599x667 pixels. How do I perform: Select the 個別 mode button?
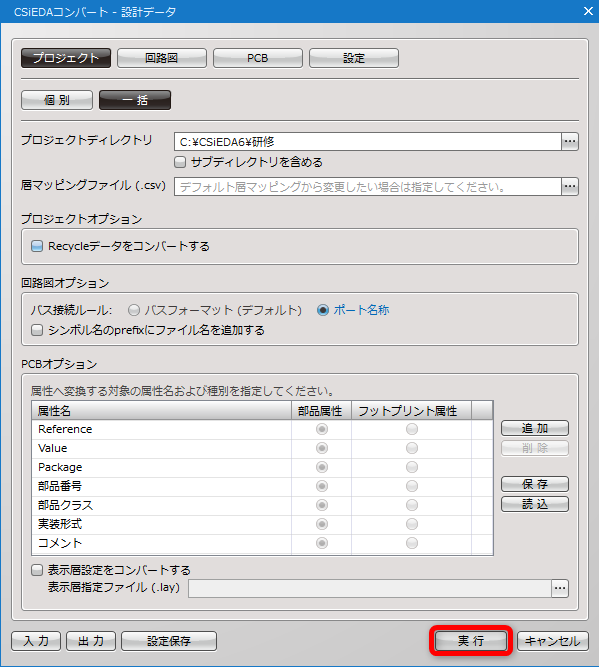(x=57, y=100)
